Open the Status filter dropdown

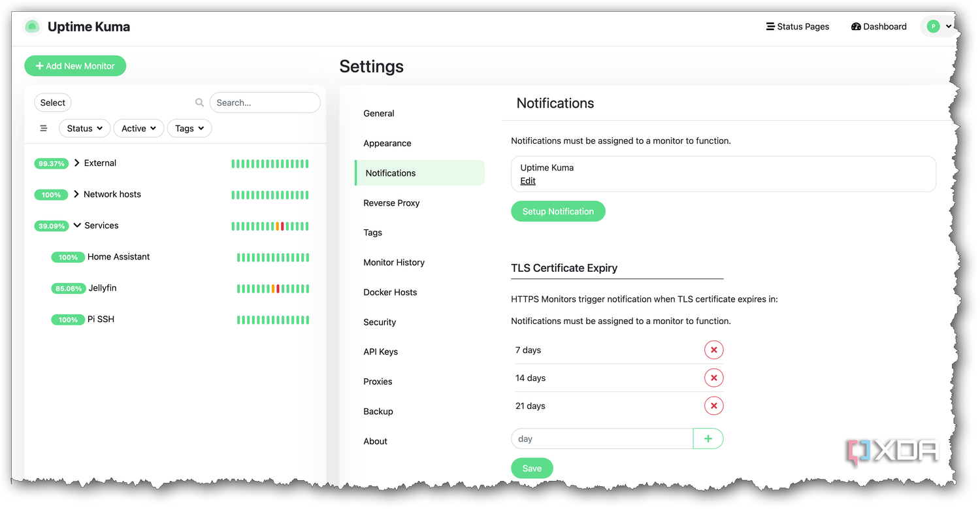tap(85, 129)
